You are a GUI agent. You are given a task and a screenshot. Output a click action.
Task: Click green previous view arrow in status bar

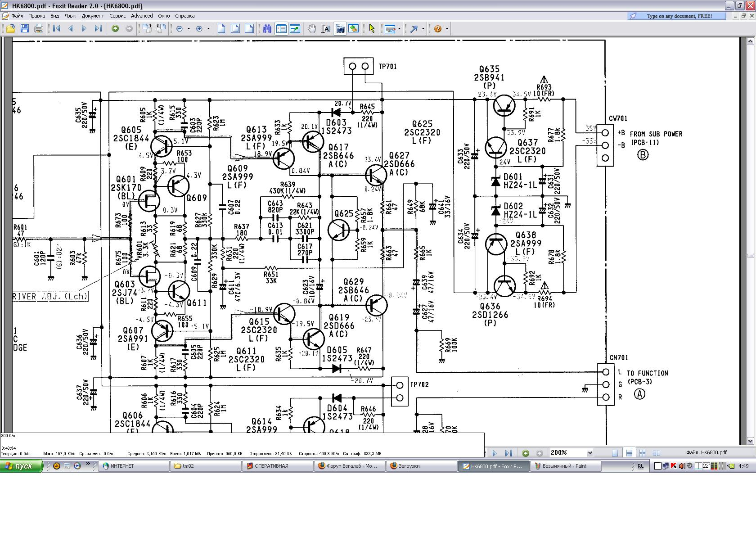[x=525, y=453]
